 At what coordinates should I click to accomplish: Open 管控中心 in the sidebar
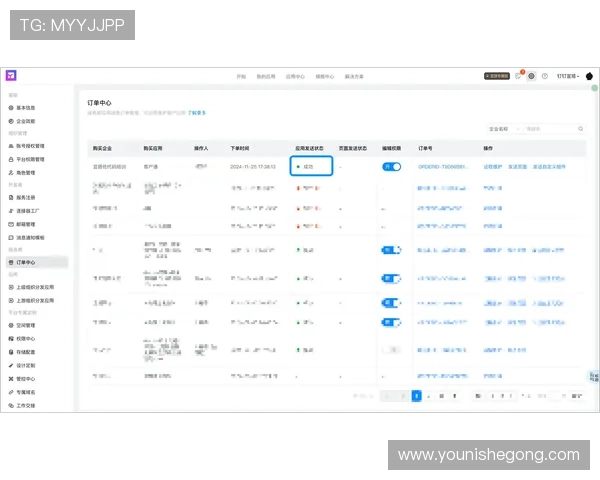tap(22, 379)
